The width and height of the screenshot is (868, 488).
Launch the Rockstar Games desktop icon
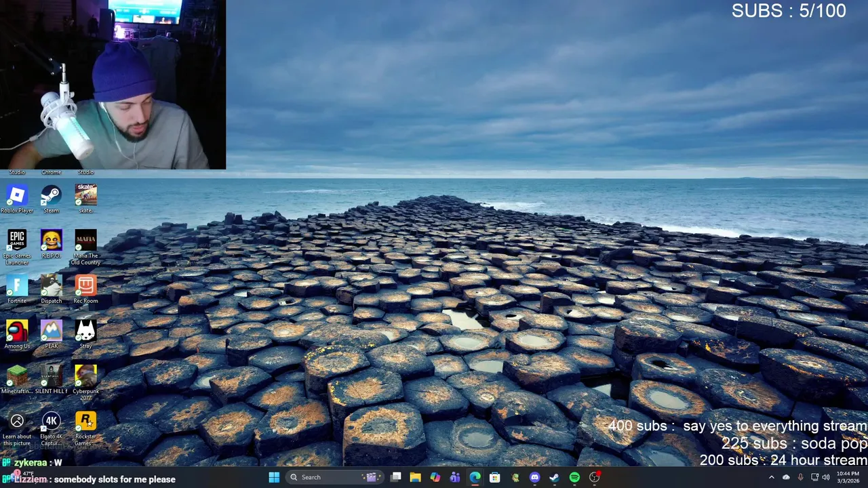tap(85, 429)
